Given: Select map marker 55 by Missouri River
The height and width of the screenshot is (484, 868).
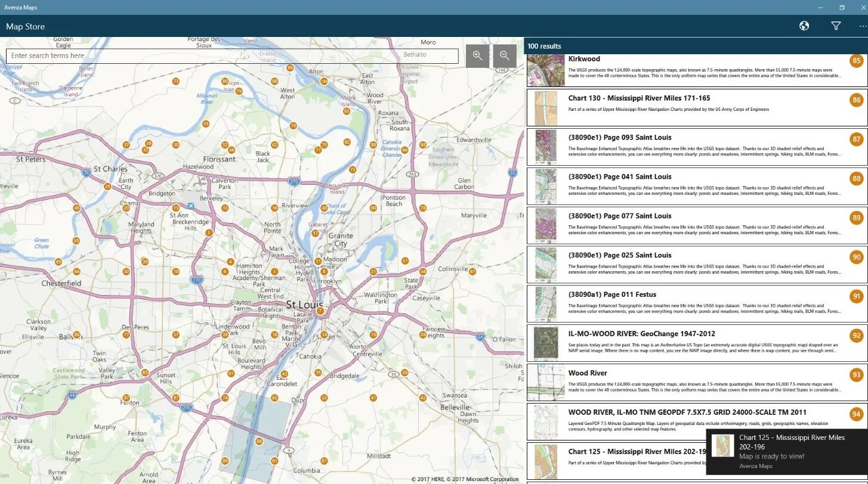Looking at the screenshot, I should (x=206, y=124).
